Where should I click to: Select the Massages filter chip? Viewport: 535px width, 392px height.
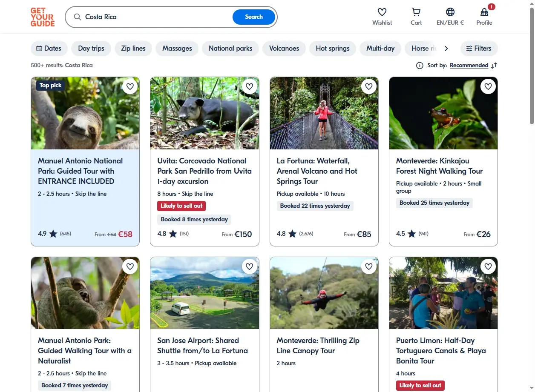[x=177, y=49]
